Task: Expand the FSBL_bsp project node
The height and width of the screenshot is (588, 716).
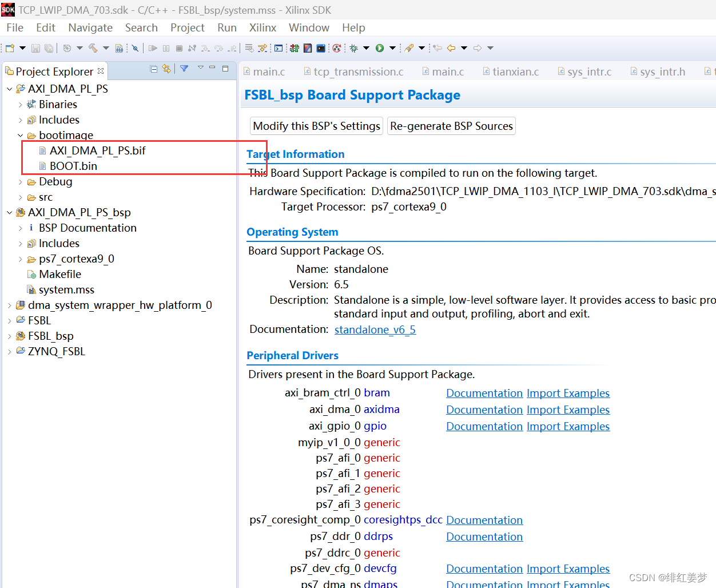Action: pyautogui.click(x=9, y=336)
